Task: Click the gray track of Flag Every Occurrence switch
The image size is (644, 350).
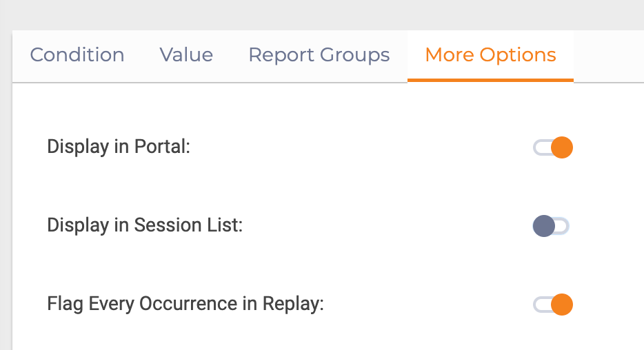Action: 540,305
